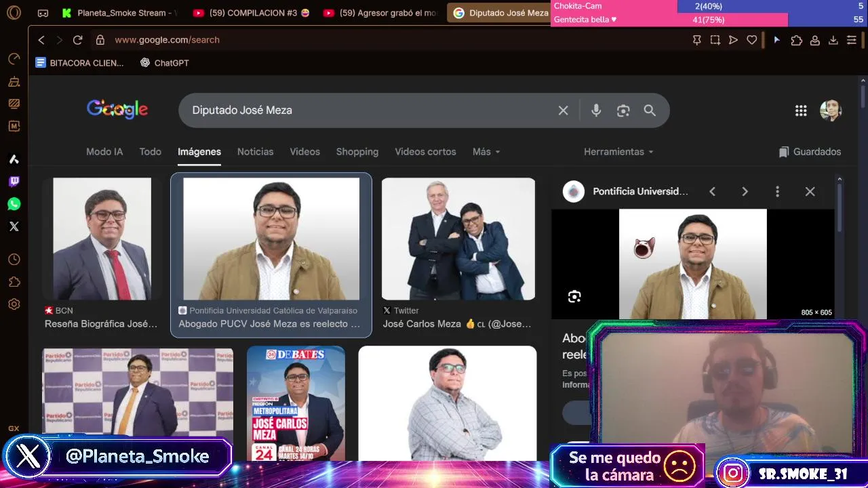Screen dimensions: 868x488
Task: Take a snapshot using the toolbar icon
Action: pyautogui.click(x=715, y=40)
